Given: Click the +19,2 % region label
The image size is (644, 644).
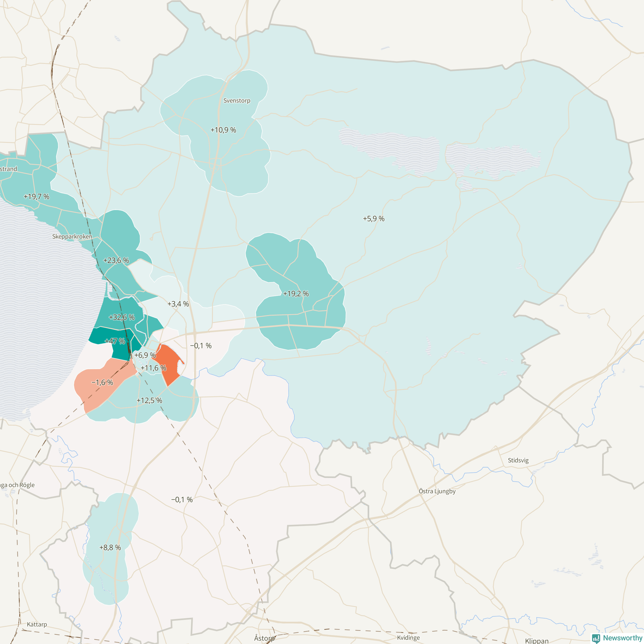Looking at the screenshot, I should (296, 294).
